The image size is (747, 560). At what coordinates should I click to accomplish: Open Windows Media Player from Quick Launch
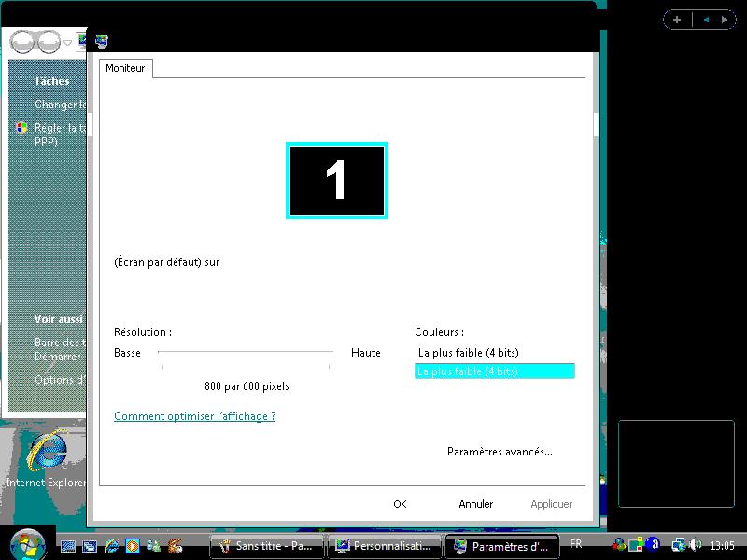(x=132, y=546)
